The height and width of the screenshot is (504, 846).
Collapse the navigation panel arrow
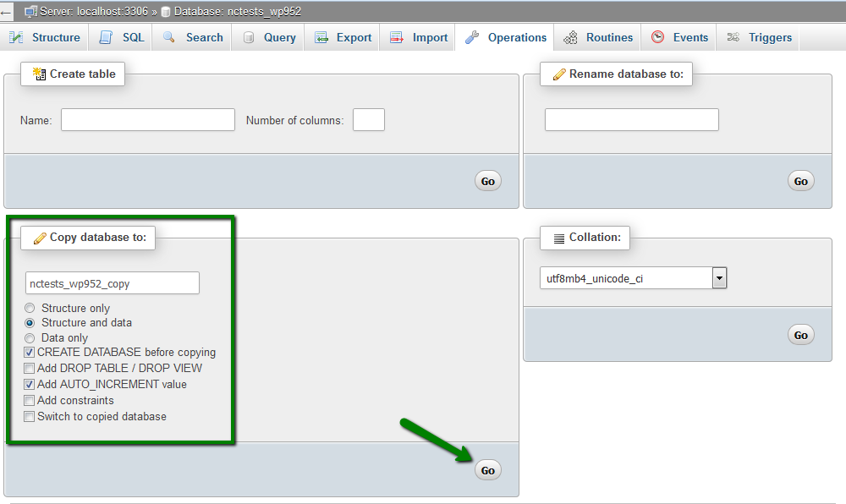click(x=6, y=12)
